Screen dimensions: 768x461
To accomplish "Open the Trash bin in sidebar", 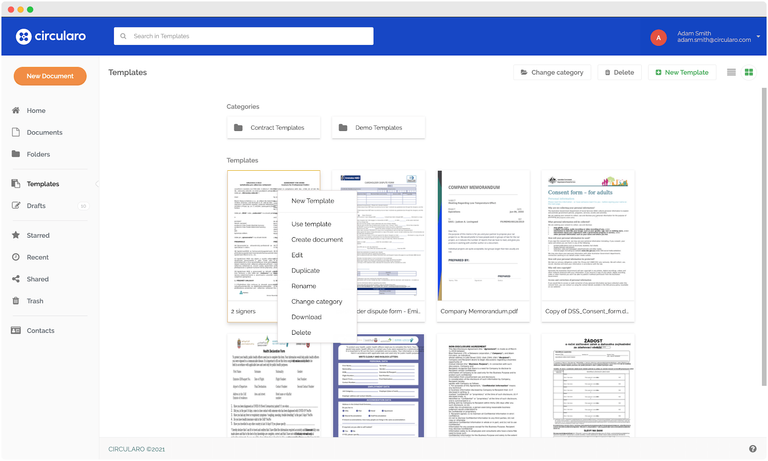I will [x=16, y=301].
